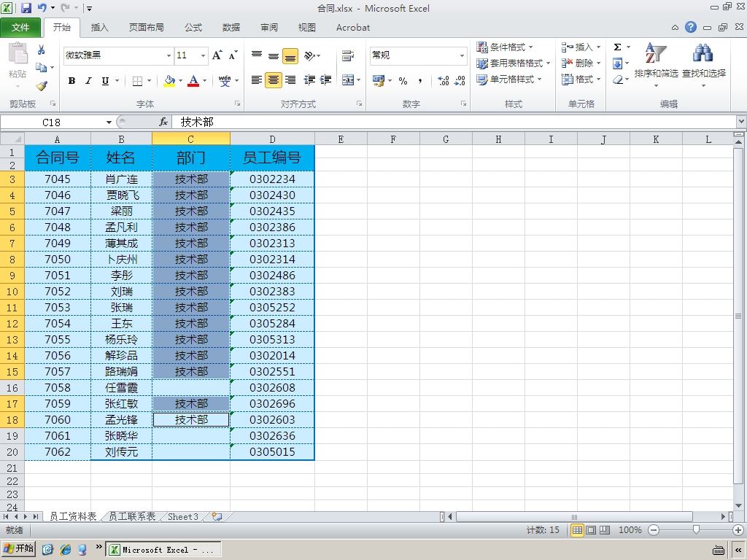Expand the Name Box dropdown
Screen dimensions: 747x560
pos(109,122)
